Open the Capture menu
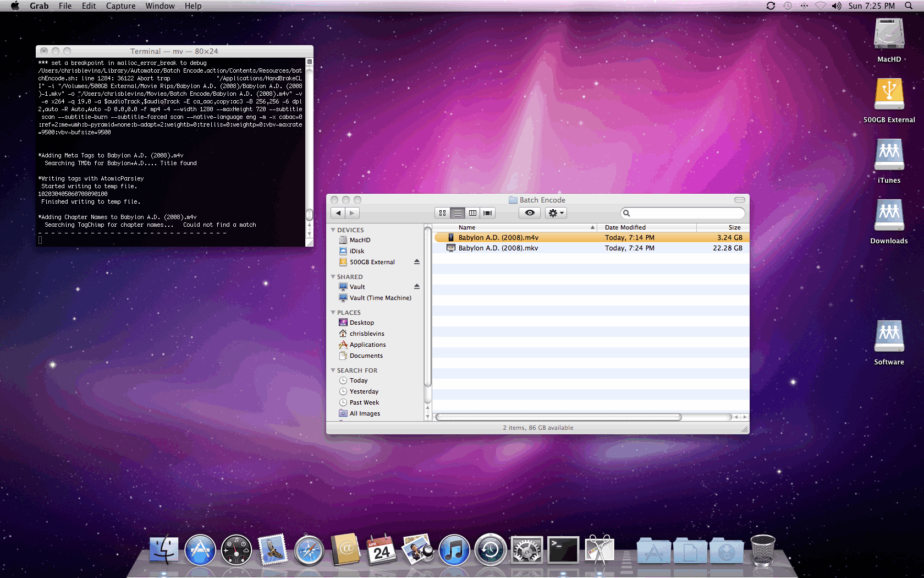The height and width of the screenshot is (578, 924). (x=120, y=6)
